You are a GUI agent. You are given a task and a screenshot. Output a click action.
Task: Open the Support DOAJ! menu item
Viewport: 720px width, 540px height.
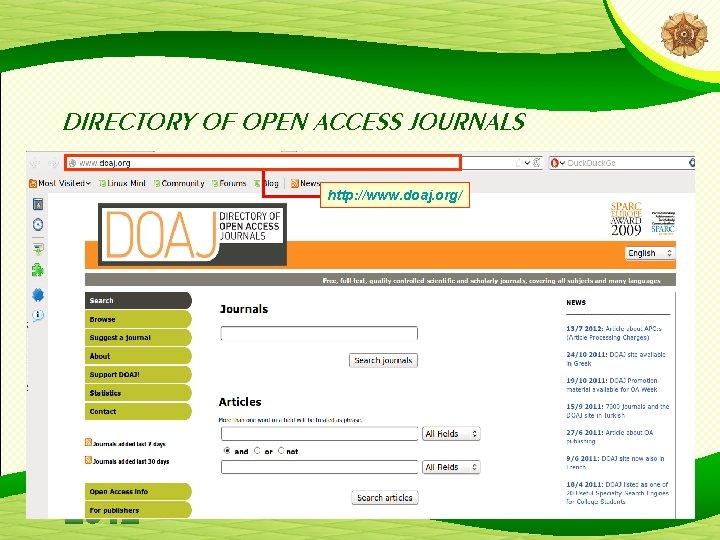(138, 374)
